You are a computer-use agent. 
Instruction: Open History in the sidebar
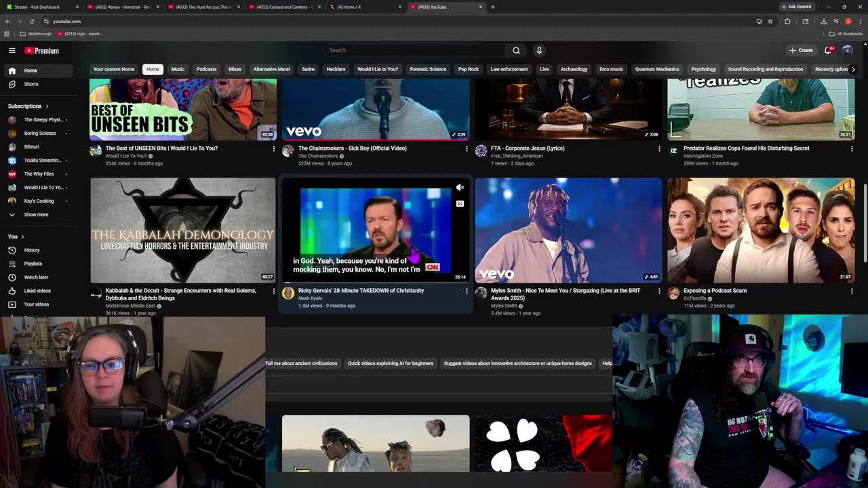[32, 250]
